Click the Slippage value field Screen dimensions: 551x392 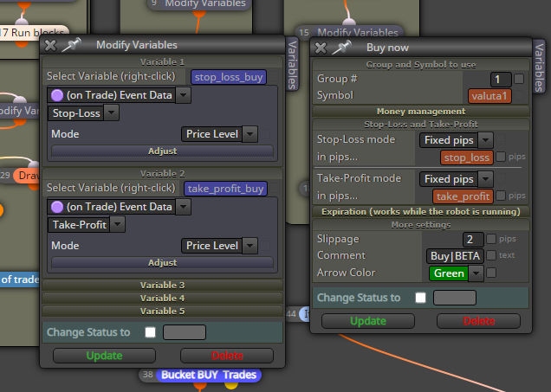(x=473, y=240)
